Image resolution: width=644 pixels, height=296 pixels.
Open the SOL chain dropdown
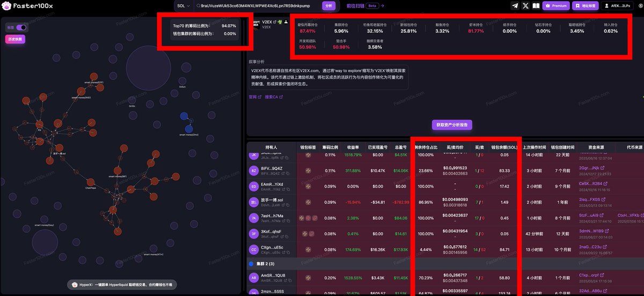[184, 5]
